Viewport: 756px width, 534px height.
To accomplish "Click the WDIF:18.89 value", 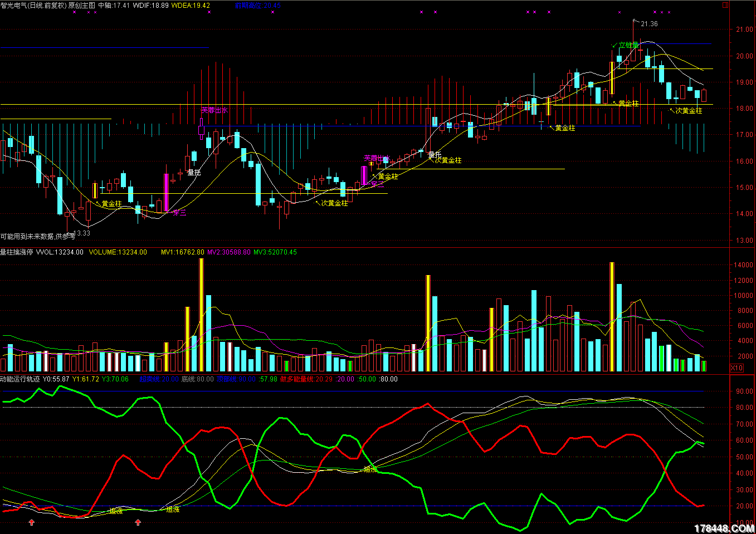I will coord(150,6).
